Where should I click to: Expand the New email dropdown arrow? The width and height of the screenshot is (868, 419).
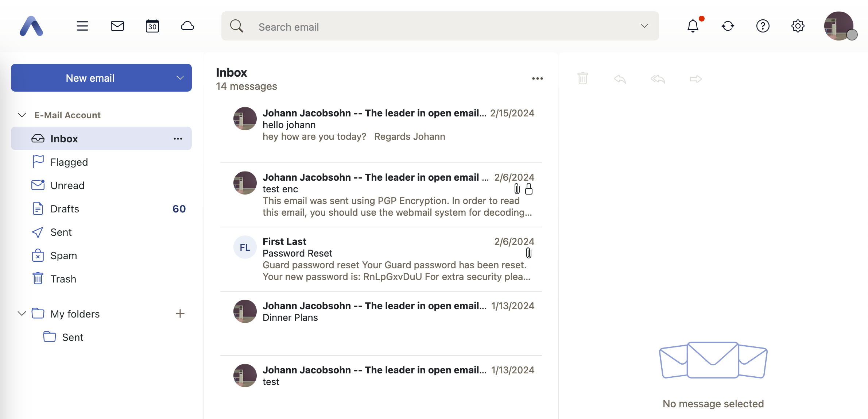click(180, 78)
